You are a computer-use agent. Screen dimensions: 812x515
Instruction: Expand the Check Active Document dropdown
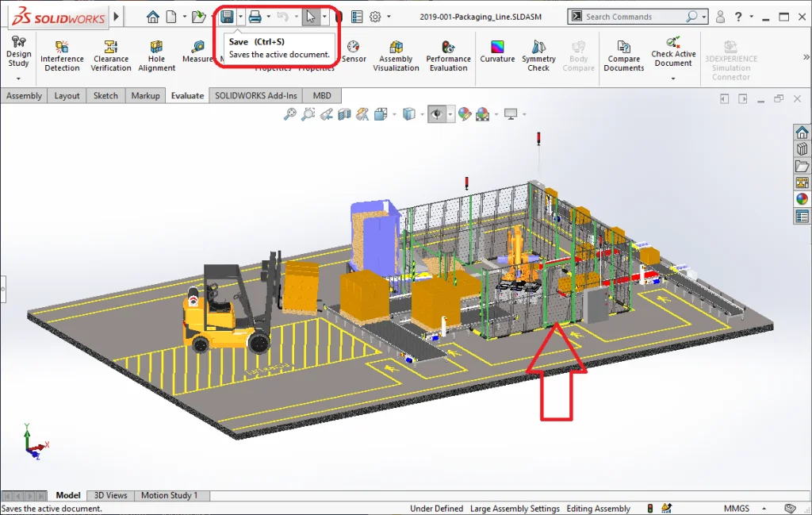pyautogui.click(x=673, y=79)
